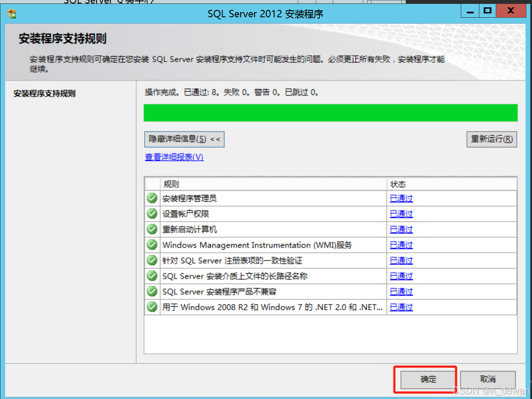Click the green completed progress bar

click(x=331, y=113)
